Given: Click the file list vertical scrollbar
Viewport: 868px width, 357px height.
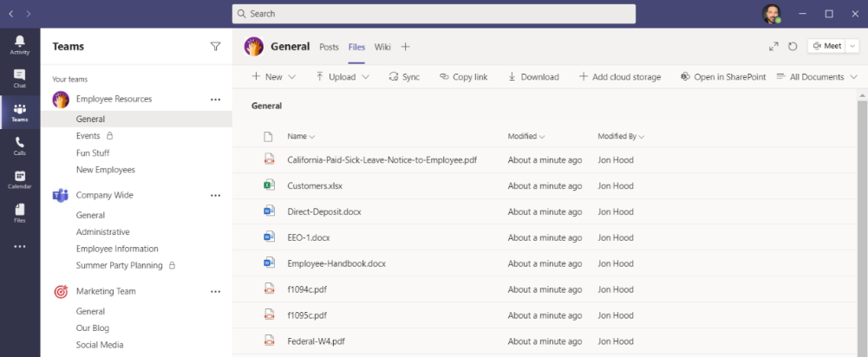Looking at the screenshot, I should 862,227.
